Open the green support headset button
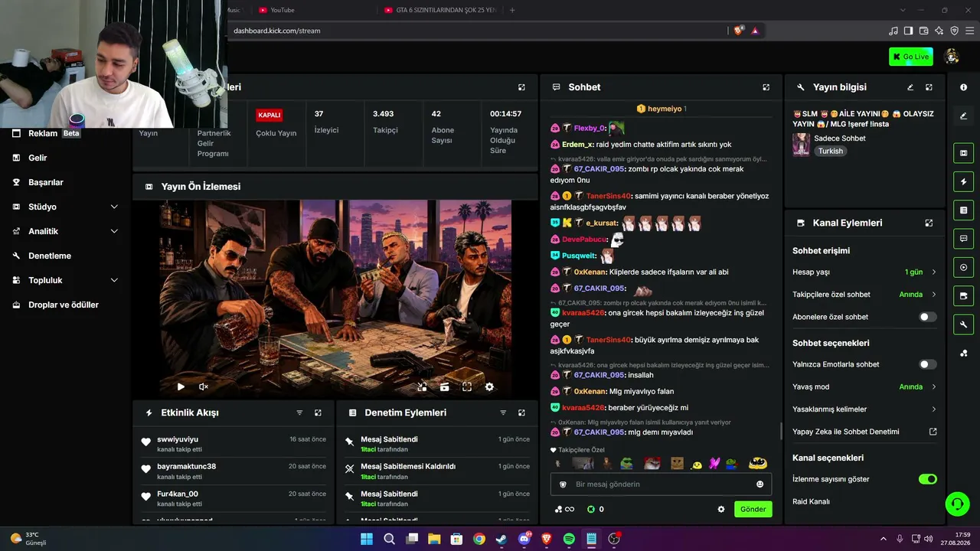 pyautogui.click(x=957, y=504)
